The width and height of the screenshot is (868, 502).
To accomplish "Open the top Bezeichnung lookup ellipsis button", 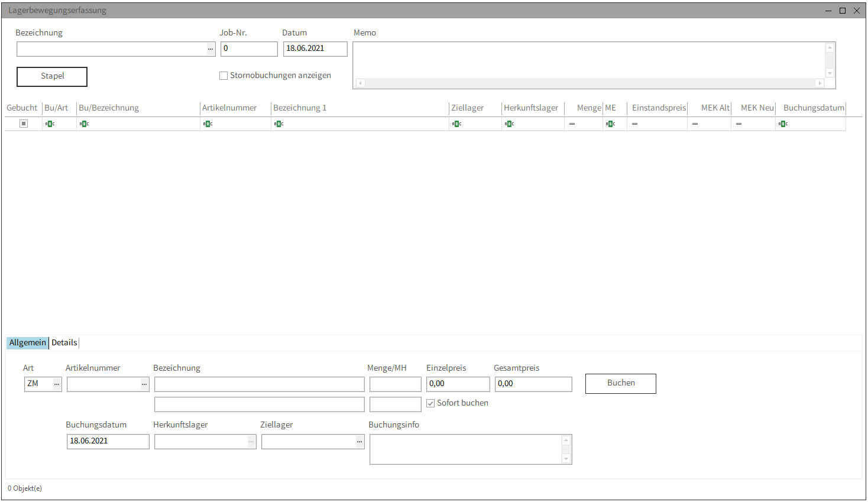I will (210, 49).
